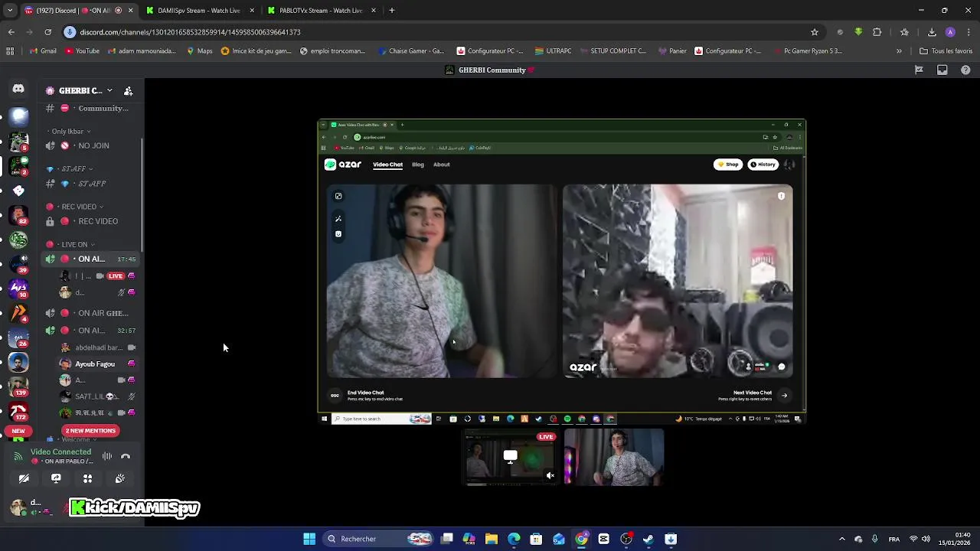Image resolution: width=980 pixels, height=551 pixels.
Task: Click the invite members icon beside GHERBI server name
Action: (x=128, y=90)
